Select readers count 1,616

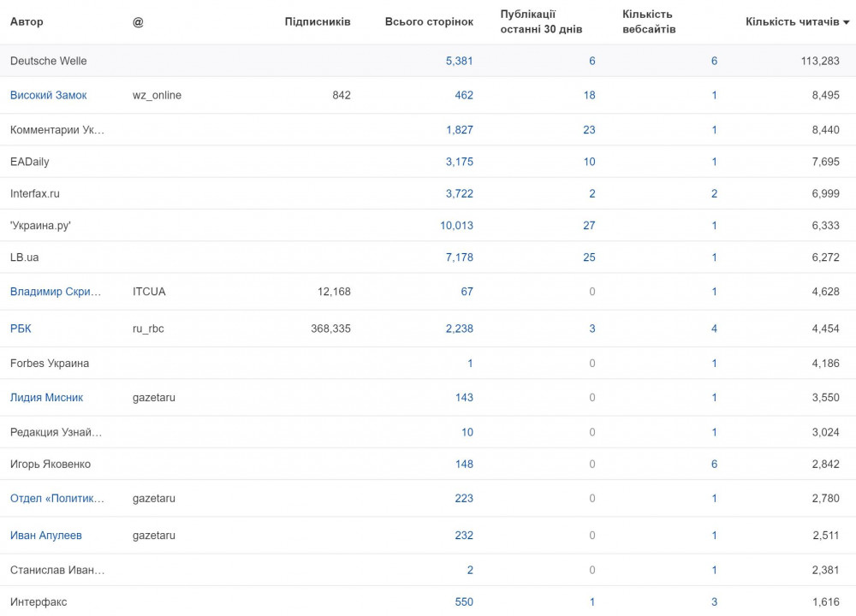click(x=825, y=601)
